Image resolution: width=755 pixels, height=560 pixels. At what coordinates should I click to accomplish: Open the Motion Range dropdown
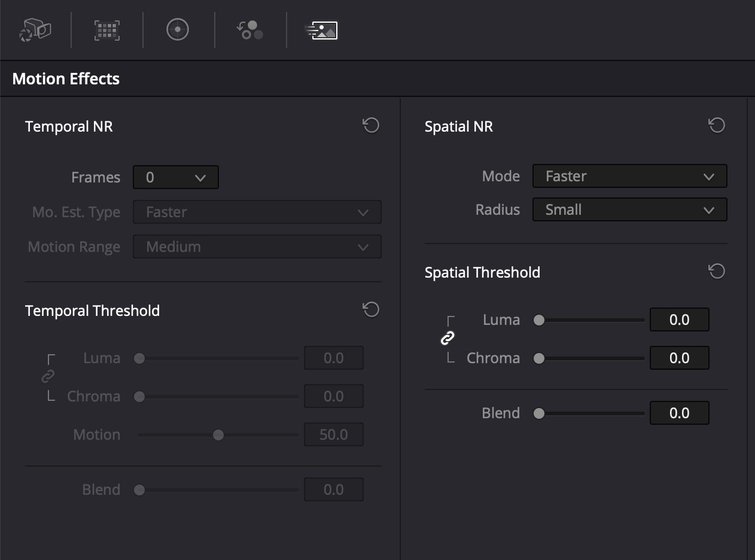click(257, 247)
